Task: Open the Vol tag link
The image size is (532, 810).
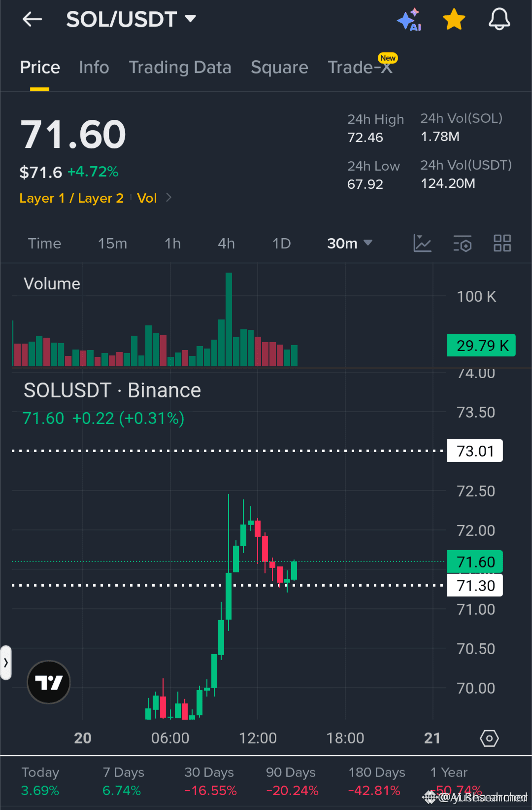Action: [x=147, y=198]
